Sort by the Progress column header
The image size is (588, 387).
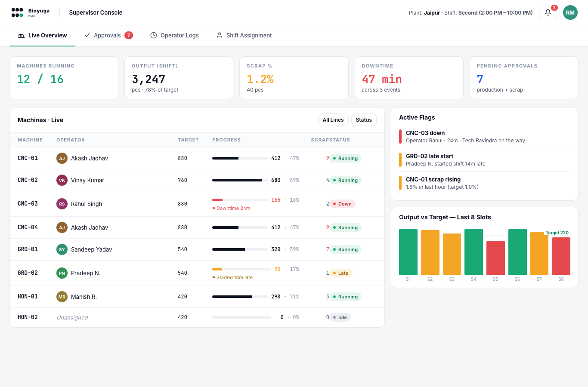226,140
